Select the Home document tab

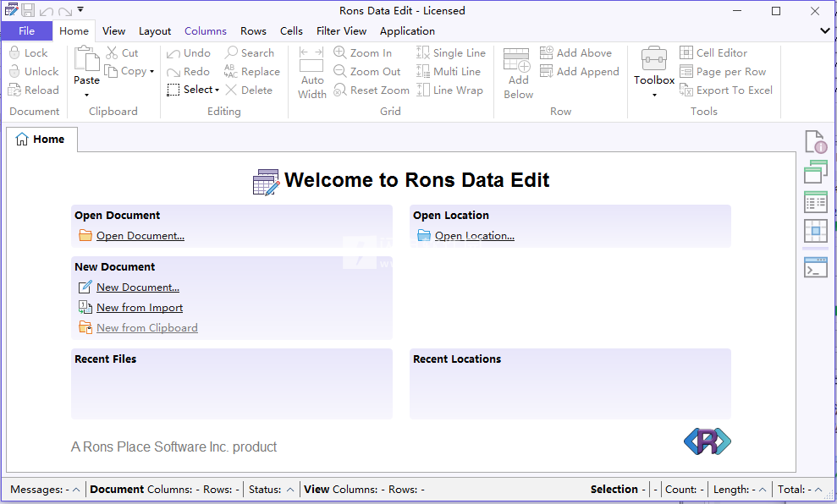(x=41, y=140)
